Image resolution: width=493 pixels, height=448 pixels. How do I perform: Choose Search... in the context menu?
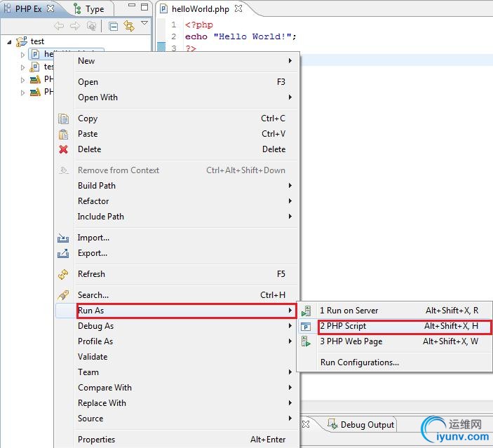pos(186,295)
